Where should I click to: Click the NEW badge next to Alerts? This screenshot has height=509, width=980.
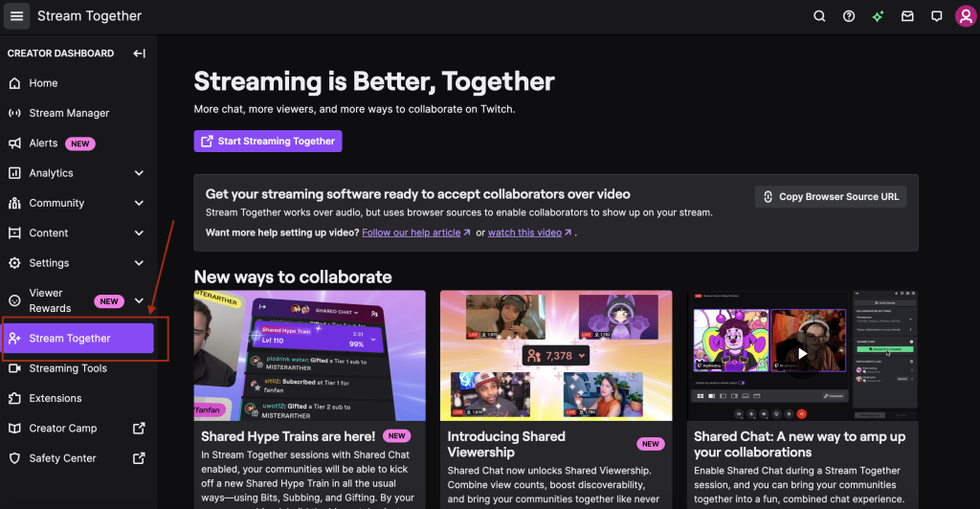pyautogui.click(x=80, y=144)
